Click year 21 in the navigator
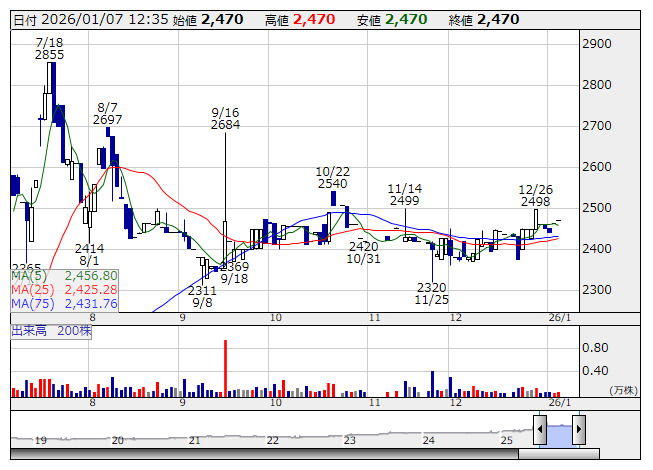653x470 pixels. 194,440
